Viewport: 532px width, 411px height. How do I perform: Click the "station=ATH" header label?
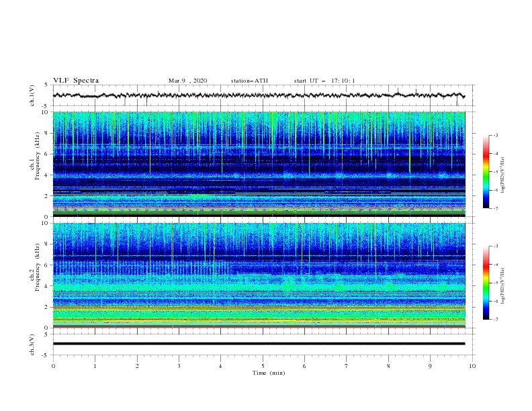pos(249,81)
